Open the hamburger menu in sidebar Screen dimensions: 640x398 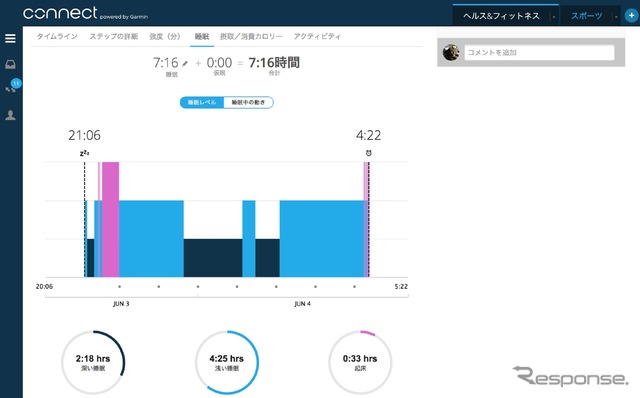pos(10,38)
